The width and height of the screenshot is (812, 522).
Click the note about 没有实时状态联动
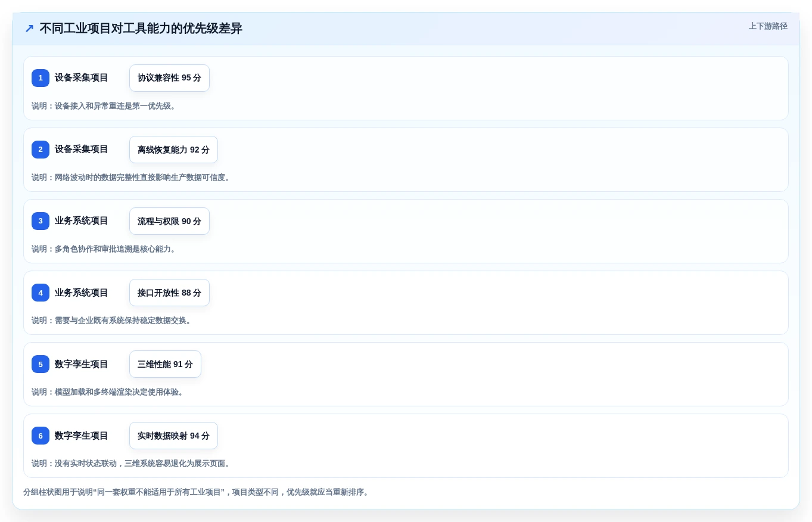click(132, 464)
